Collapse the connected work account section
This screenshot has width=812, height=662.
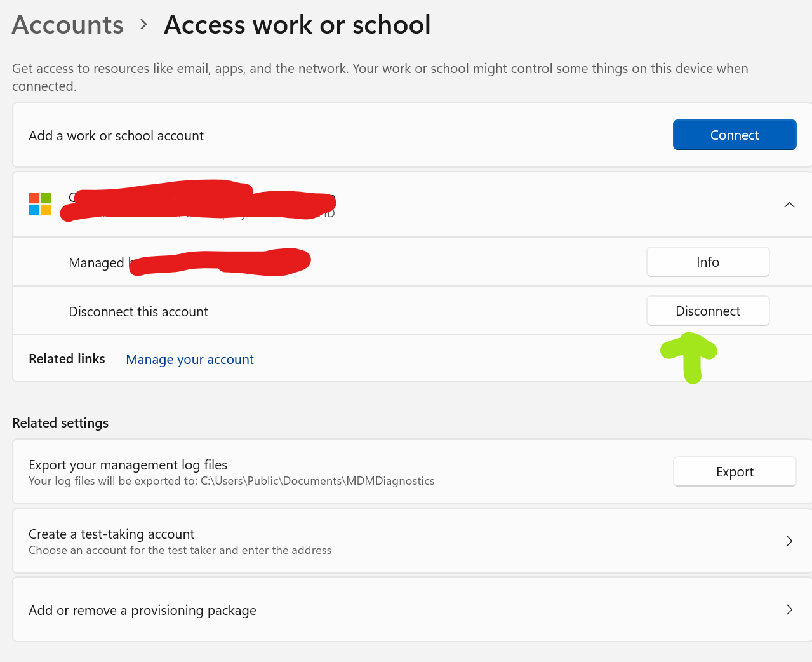point(789,205)
